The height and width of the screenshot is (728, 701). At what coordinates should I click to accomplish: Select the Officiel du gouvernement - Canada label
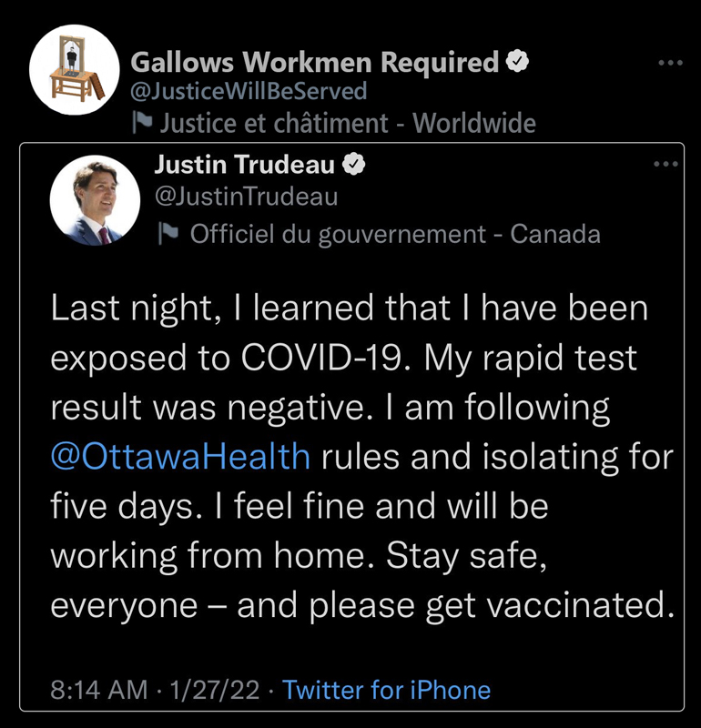pyautogui.click(x=395, y=234)
